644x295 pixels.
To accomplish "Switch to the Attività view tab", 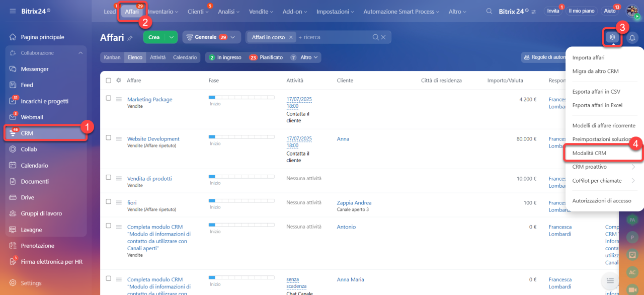I will click(x=158, y=57).
